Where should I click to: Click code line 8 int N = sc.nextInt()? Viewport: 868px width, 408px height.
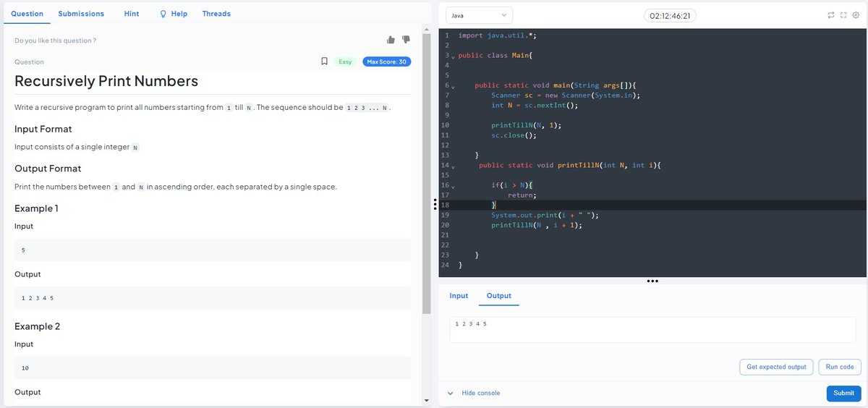point(535,105)
